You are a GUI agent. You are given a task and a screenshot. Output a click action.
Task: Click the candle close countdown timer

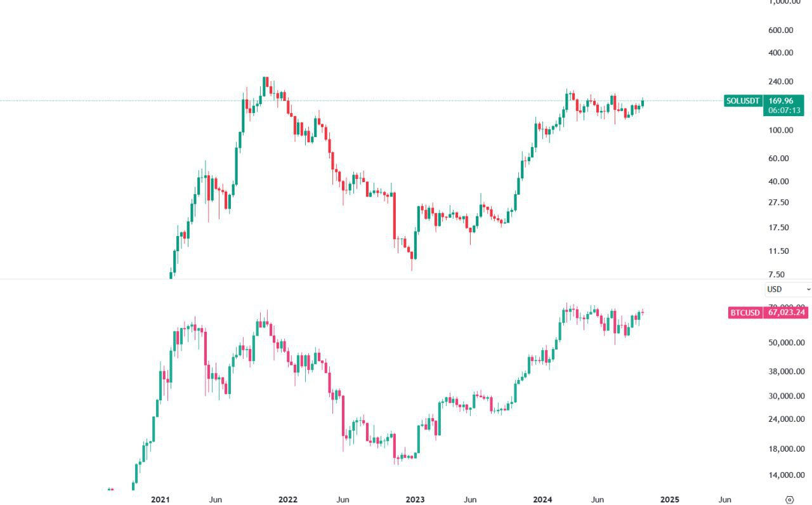(784, 110)
